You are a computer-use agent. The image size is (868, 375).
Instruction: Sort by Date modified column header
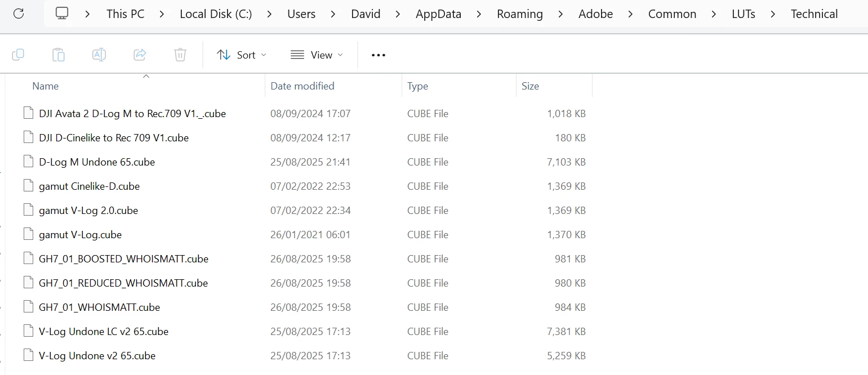(x=302, y=86)
